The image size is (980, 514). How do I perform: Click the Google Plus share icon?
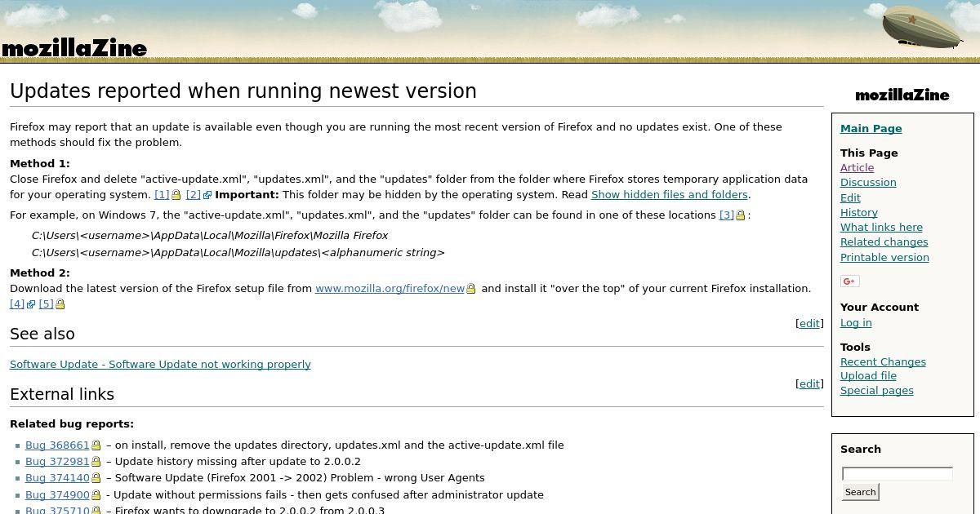849,281
